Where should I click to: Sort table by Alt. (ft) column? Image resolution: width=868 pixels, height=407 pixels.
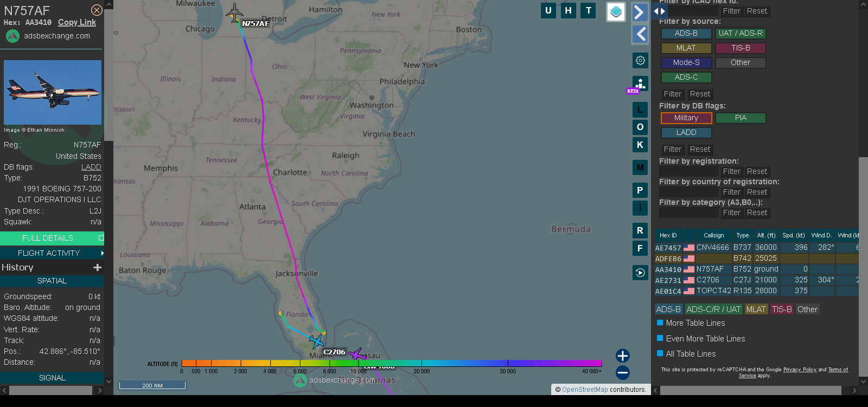pyautogui.click(x=766, y=235)
